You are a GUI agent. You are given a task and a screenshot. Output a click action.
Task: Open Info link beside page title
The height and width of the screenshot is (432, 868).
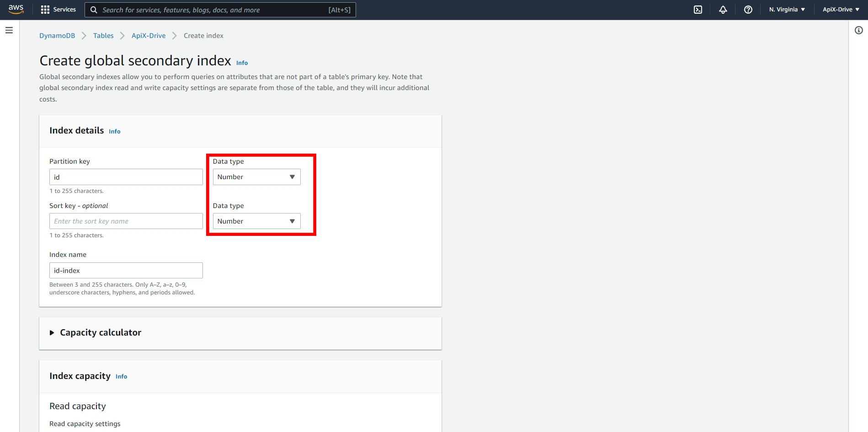[242, 63]
